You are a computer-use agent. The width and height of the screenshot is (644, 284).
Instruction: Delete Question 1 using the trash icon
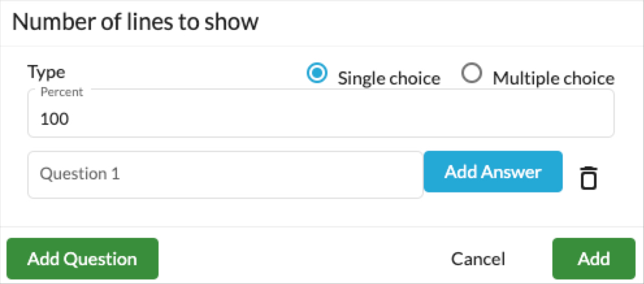(x=589, y=178)
